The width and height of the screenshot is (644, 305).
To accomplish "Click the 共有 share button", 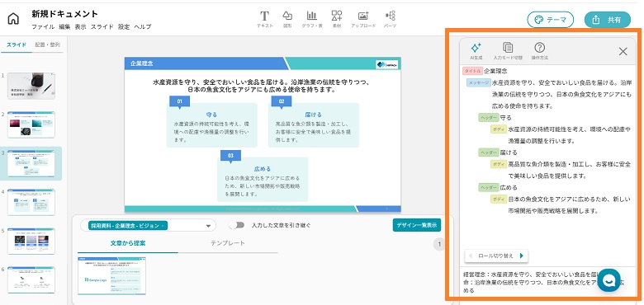I will point(608,20).
